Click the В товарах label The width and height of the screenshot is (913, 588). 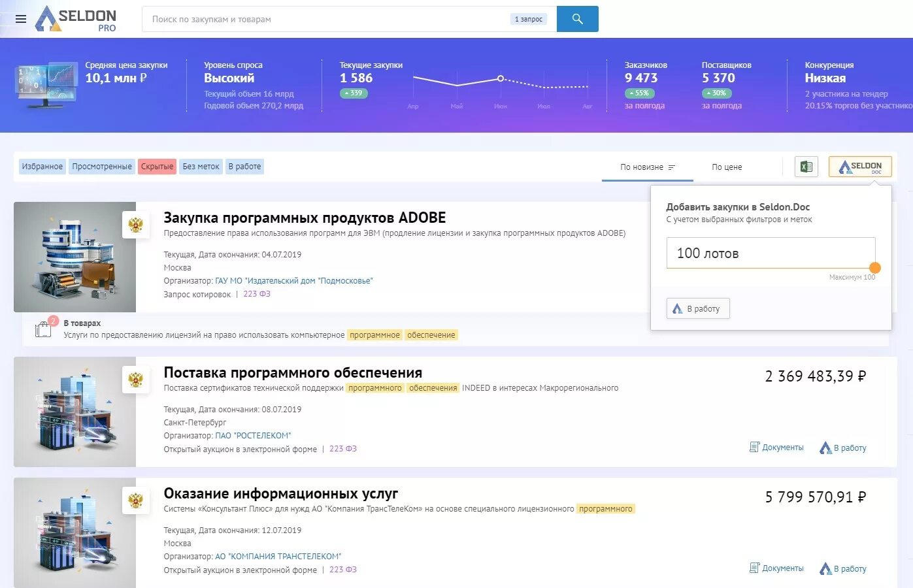pos(82,323)
